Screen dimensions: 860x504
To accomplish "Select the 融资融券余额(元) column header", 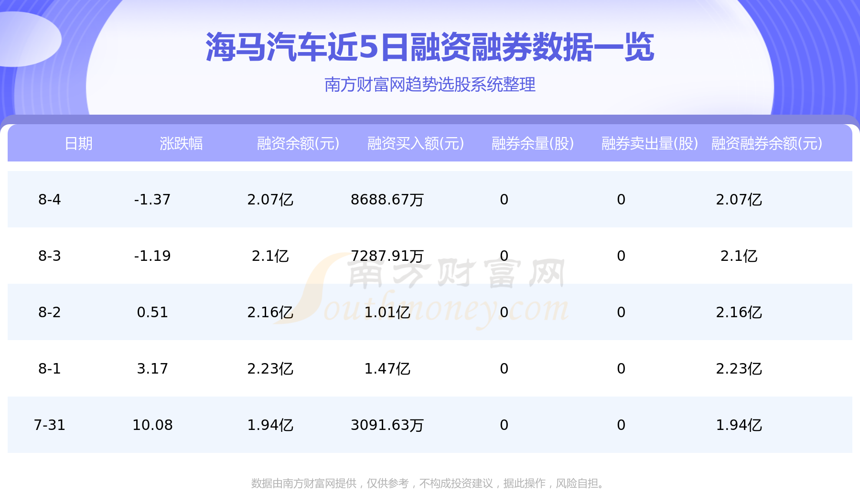I will 767,143.
